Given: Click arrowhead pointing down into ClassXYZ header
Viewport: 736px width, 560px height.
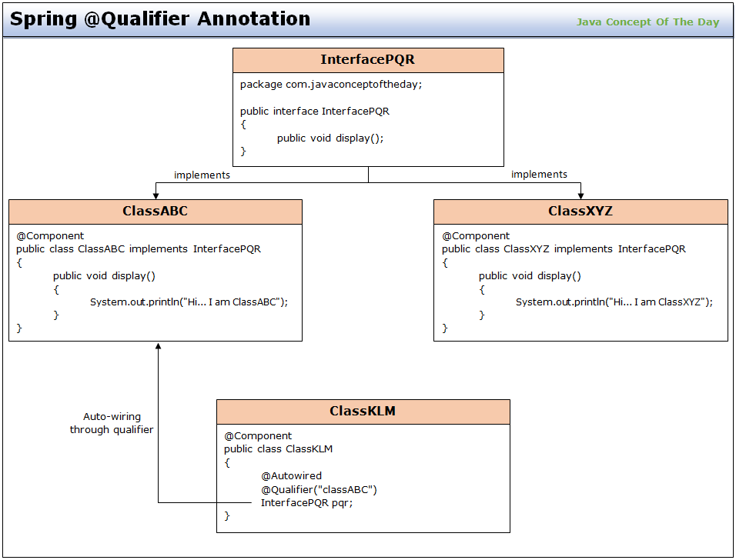Looking at the screenshot, I should pyautogui.click(x=580, y=195).
